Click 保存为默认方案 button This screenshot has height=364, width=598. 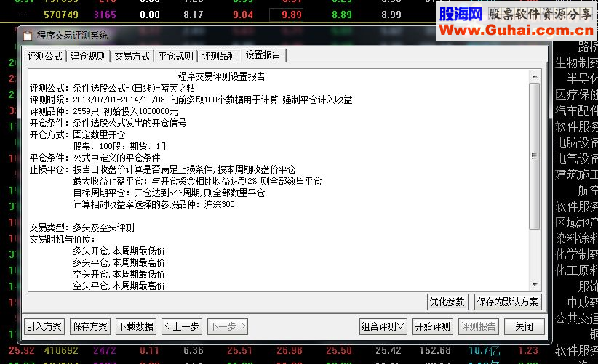(x=508, y=302)
